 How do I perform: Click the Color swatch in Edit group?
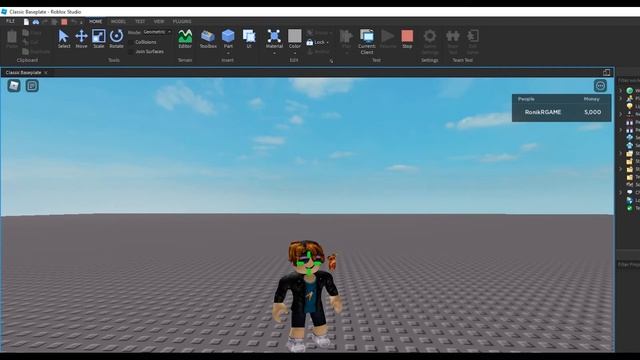(x=295, y=36)
